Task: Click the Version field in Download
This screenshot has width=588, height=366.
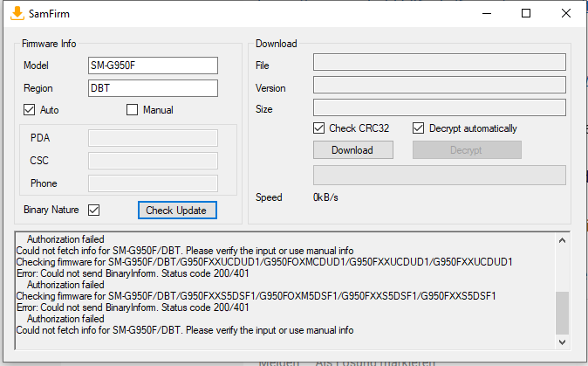Action: pyautogui.click(x=440, y=85)
